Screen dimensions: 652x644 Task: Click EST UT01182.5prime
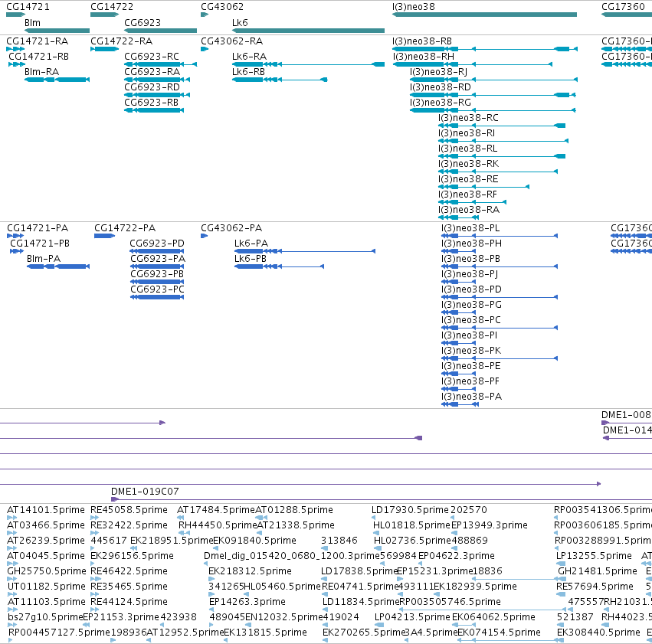pyautogui.click(x=46, y=587)
